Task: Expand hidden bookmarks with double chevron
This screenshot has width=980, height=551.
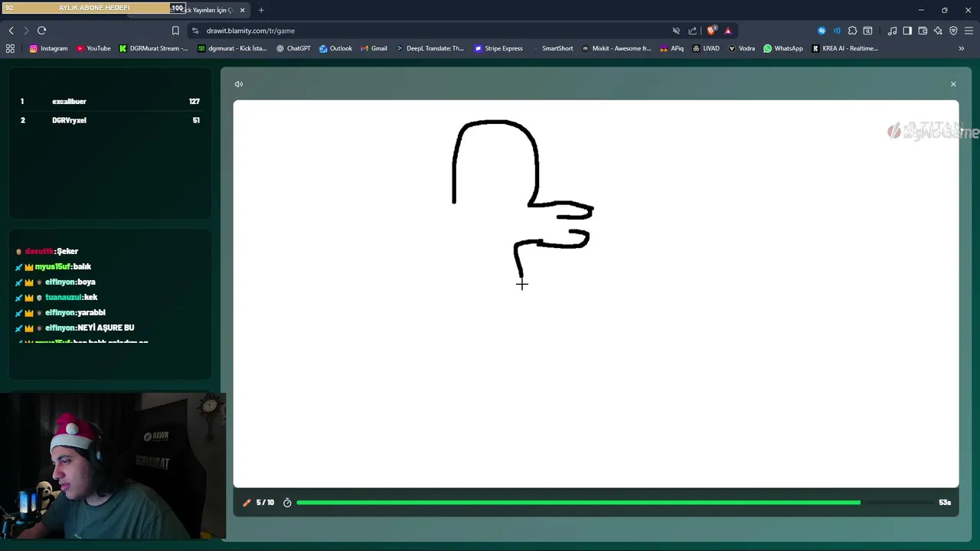Action: point(962,48)
